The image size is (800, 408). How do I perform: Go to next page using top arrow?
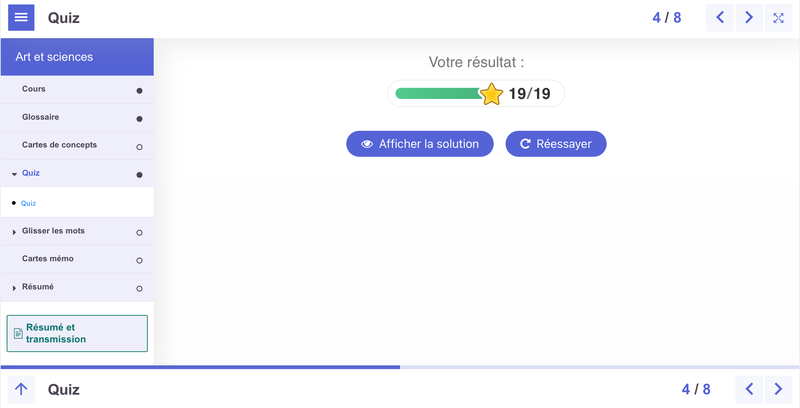(x=749, y=18)
